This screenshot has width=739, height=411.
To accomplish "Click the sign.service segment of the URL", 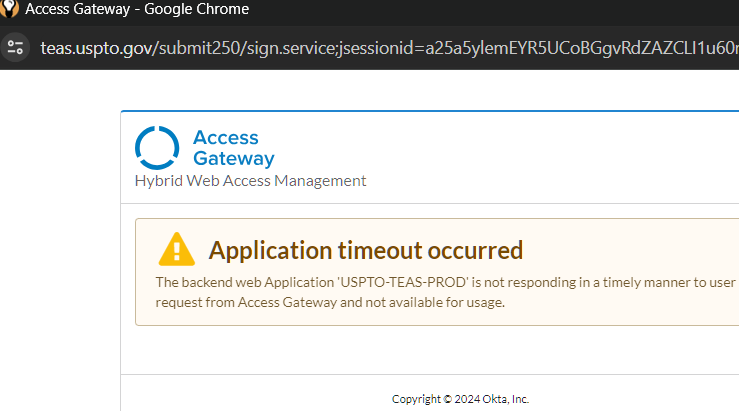I will [x=291, y=48].
